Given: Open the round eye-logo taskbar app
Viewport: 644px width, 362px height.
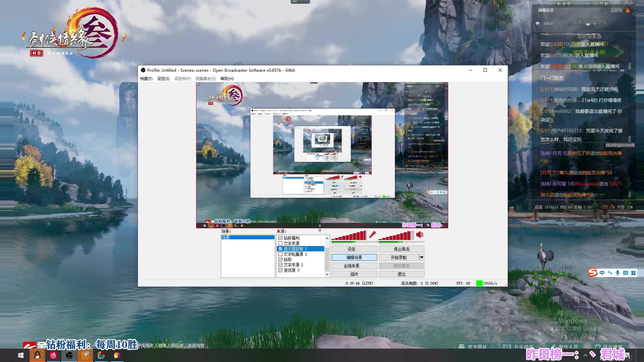Looking at the screenshot, I should click(x=101, y=355).
